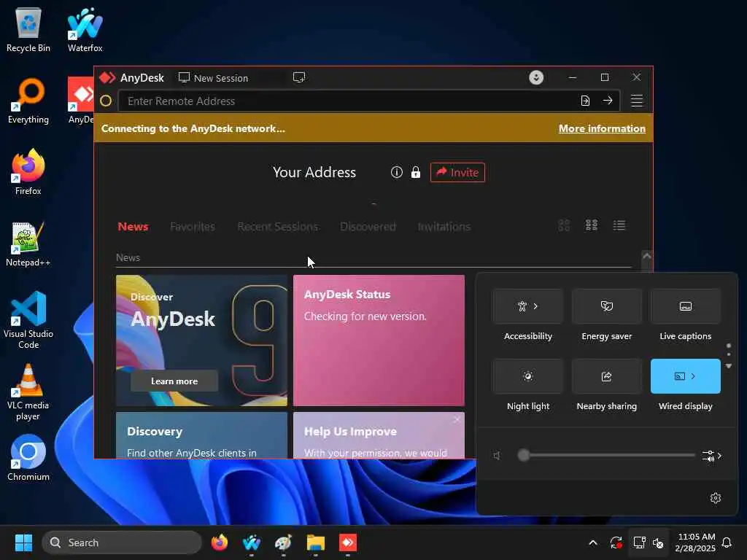Click the connect arrow icon

click(x=608, y=101)
